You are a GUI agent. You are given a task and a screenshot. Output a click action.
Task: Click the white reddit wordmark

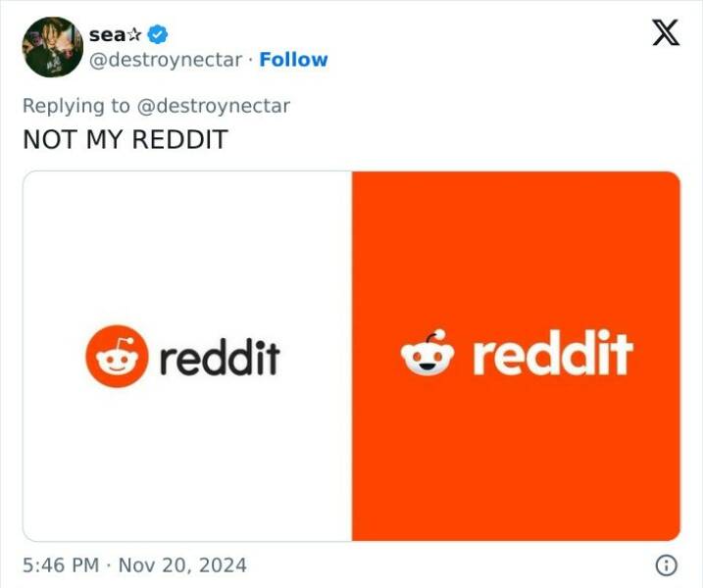point(553,353)
